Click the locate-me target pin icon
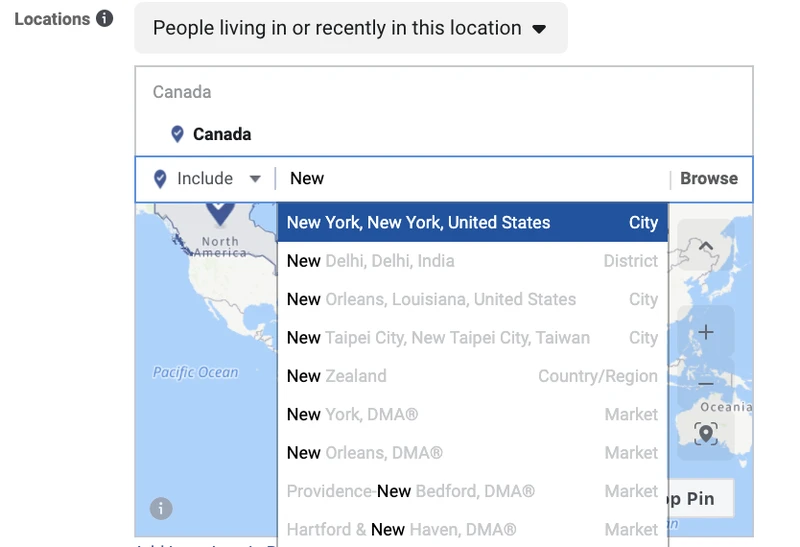Image resolution: width=800 pixels, height=547 pixels. [706, 434]
